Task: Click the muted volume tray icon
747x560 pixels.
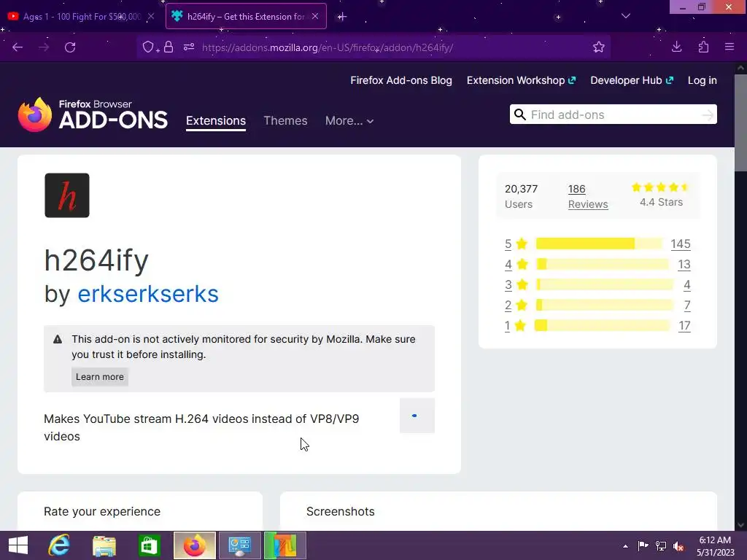Action: click(x=678, y=546)
